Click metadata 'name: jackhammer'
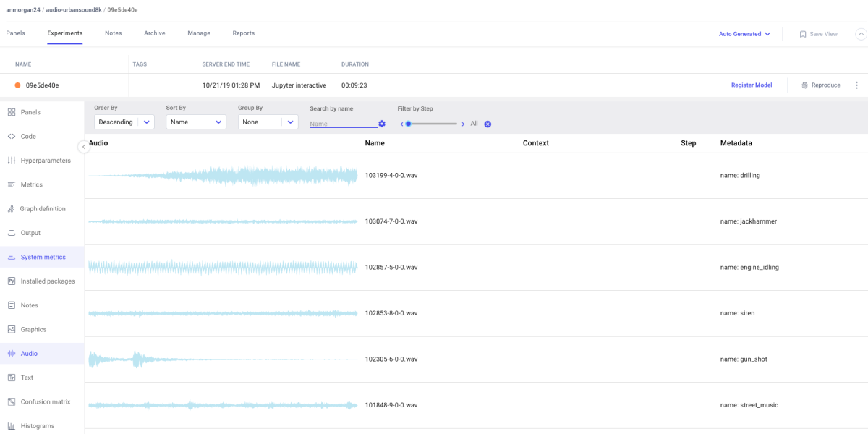This screenshot has height=434, width=868. [x=749, y=221]
